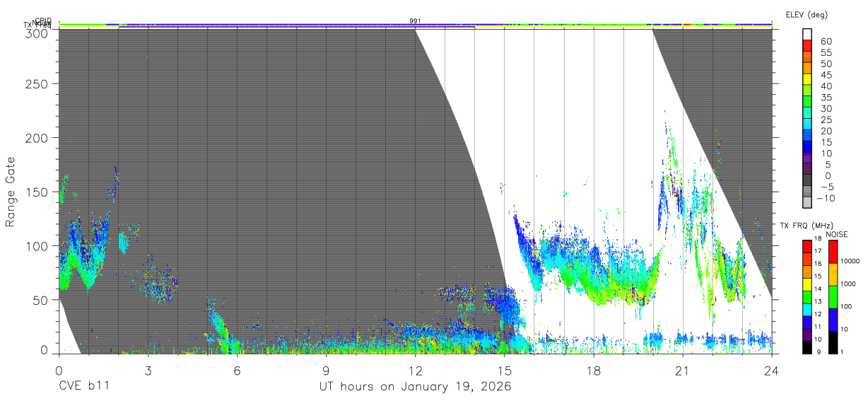Click the yellow segment of the ELEV color bar
Image resolution: width=868 pixels, height=401 pixels.
807,81
